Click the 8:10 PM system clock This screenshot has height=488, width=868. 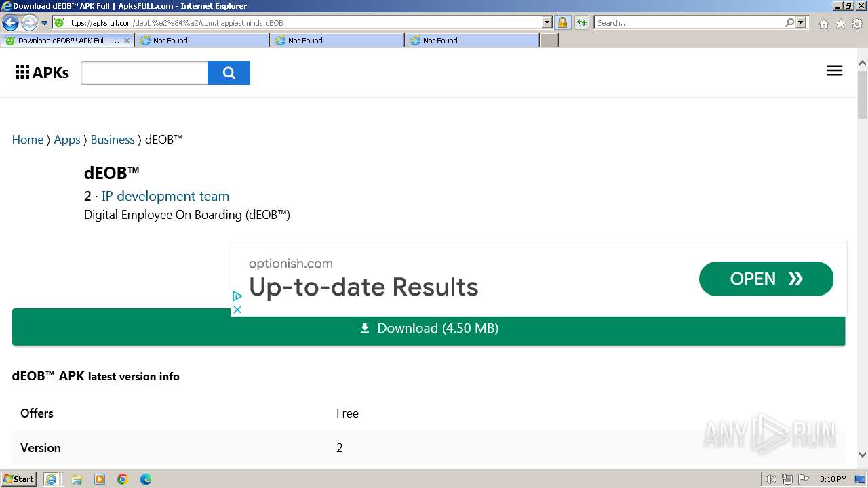(833, 479)
